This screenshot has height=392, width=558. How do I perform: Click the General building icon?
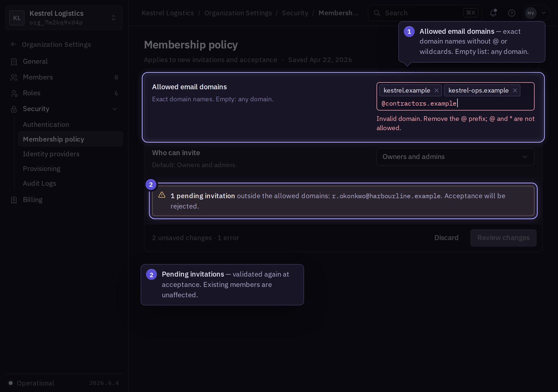click(x=14, y=62)
